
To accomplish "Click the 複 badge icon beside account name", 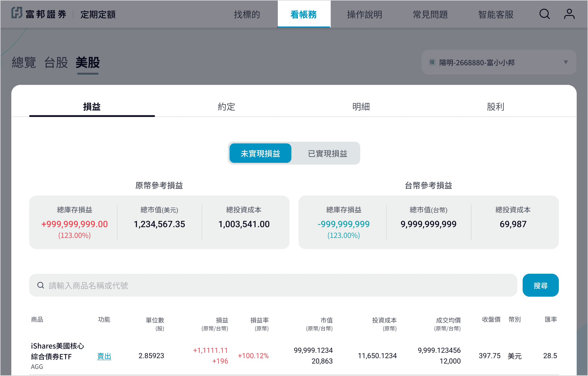I will click(x=432, y=62).
